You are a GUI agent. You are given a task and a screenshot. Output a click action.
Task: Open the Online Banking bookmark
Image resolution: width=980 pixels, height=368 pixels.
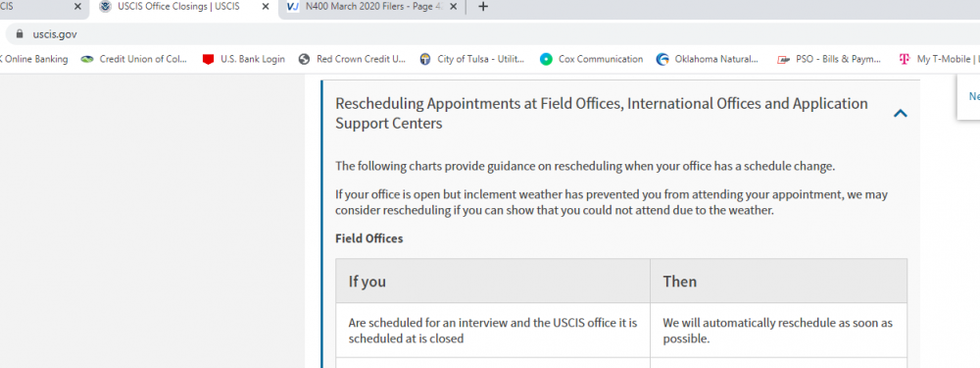pos(34,60)
